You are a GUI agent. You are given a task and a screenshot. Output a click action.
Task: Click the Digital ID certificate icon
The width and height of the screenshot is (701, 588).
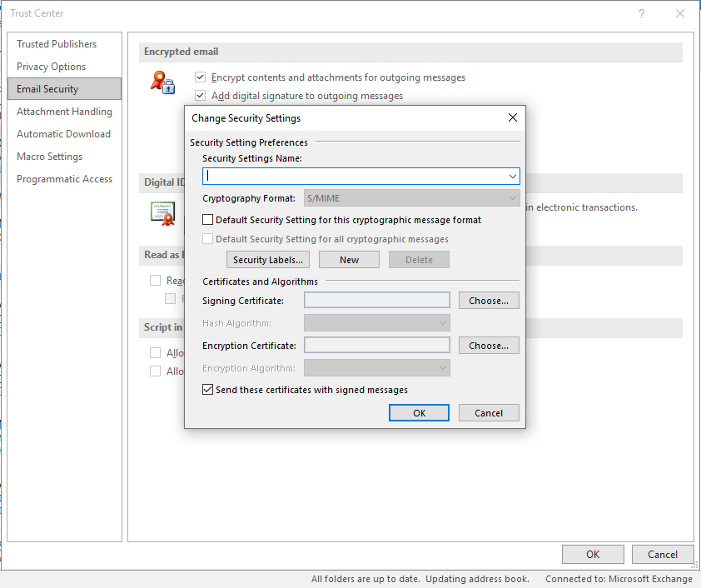(x=162, y=214)
